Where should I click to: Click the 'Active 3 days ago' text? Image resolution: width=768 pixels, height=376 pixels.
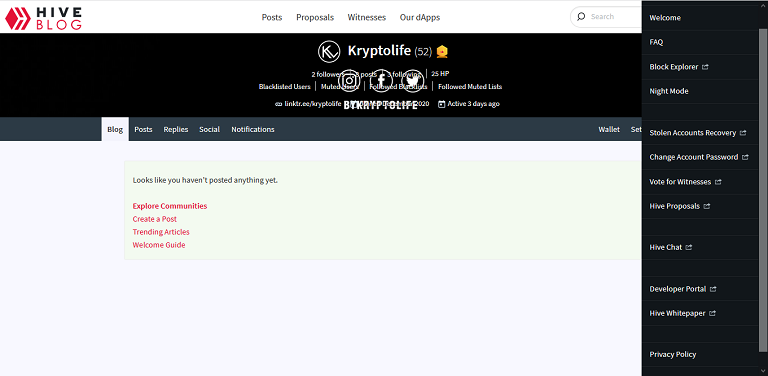474,104
